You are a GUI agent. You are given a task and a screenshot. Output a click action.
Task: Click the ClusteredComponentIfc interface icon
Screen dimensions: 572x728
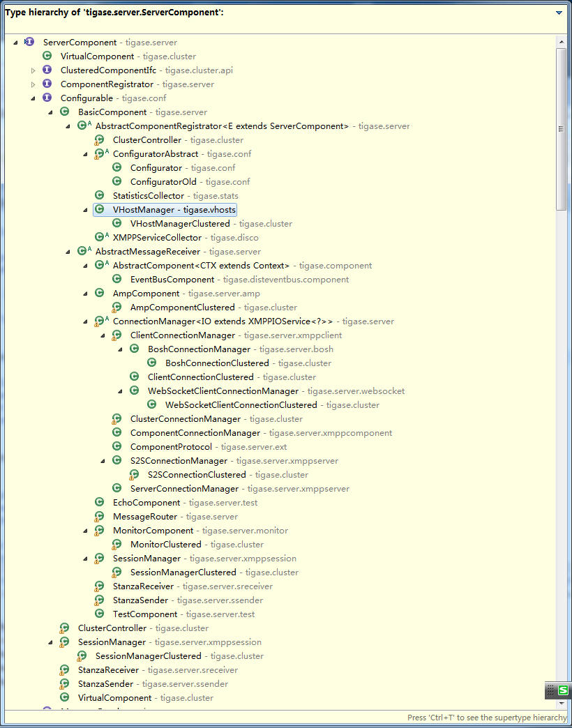(47, 70)
